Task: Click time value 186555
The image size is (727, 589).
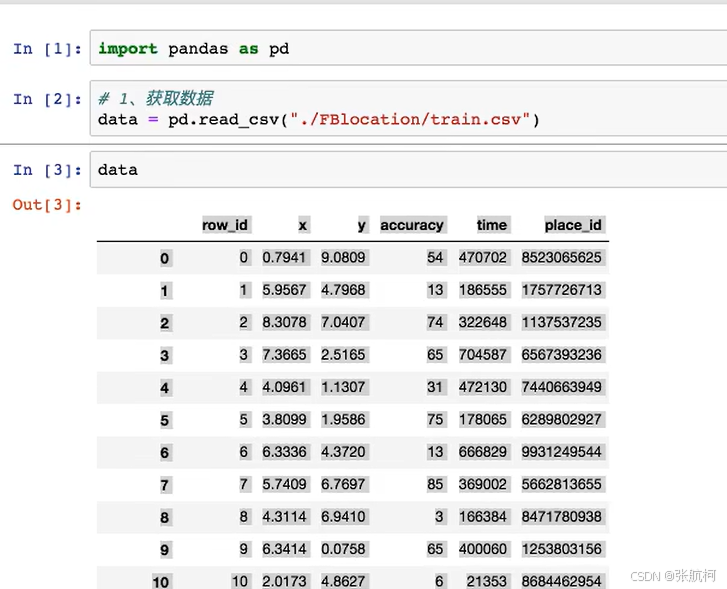Action: [484, 290]
